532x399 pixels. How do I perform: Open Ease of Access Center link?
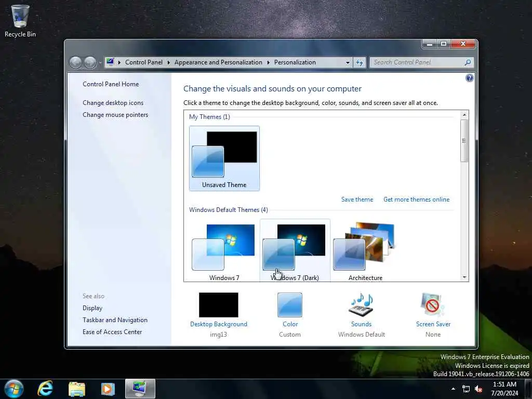coord(112,332)
